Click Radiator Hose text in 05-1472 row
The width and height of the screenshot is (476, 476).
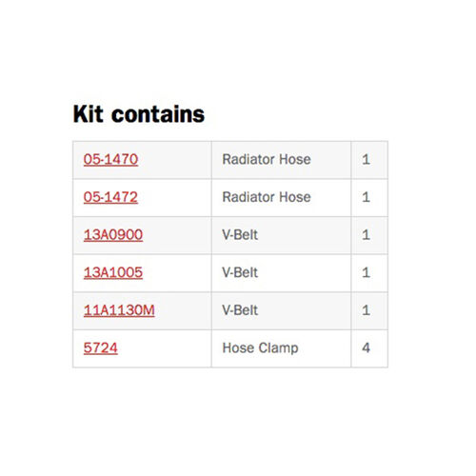tap(267, 197)
